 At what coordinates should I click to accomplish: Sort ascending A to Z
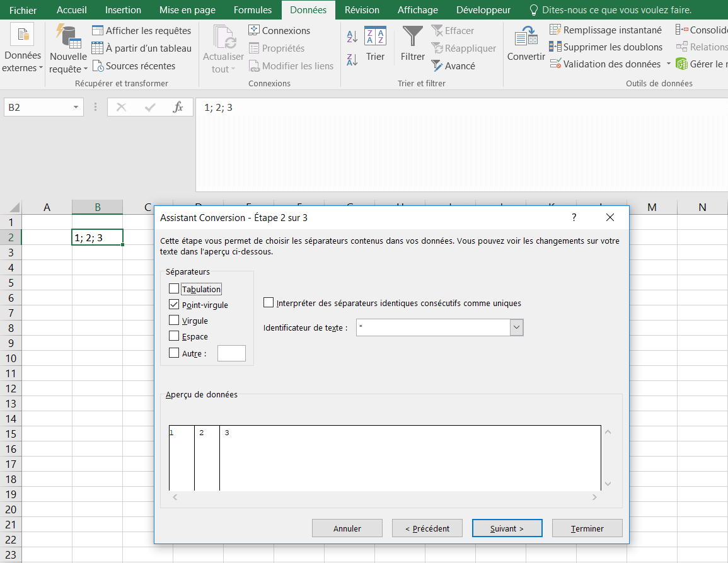coord(352,36)
